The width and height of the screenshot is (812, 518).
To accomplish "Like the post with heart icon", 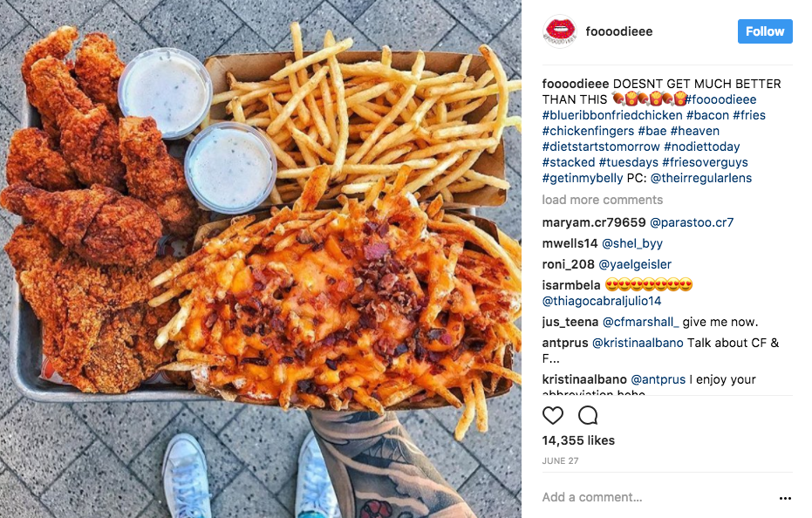I will [553, 415].
